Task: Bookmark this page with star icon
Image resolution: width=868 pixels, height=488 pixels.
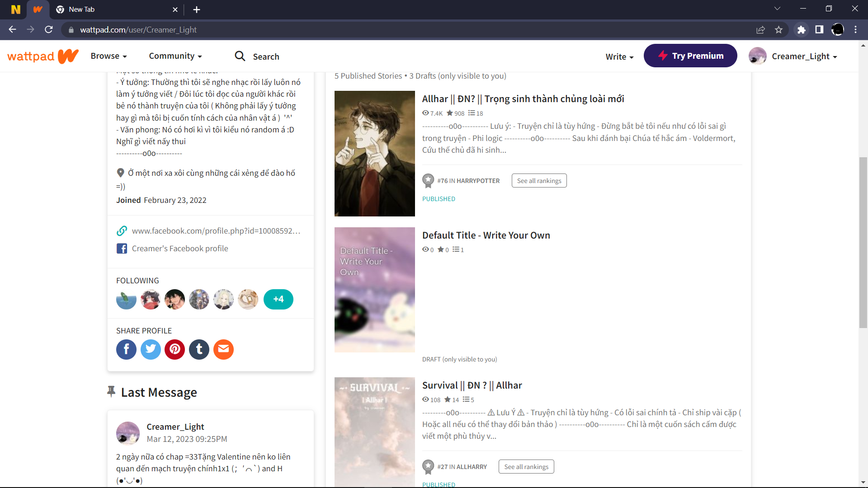Action: [x=778, y=30]
